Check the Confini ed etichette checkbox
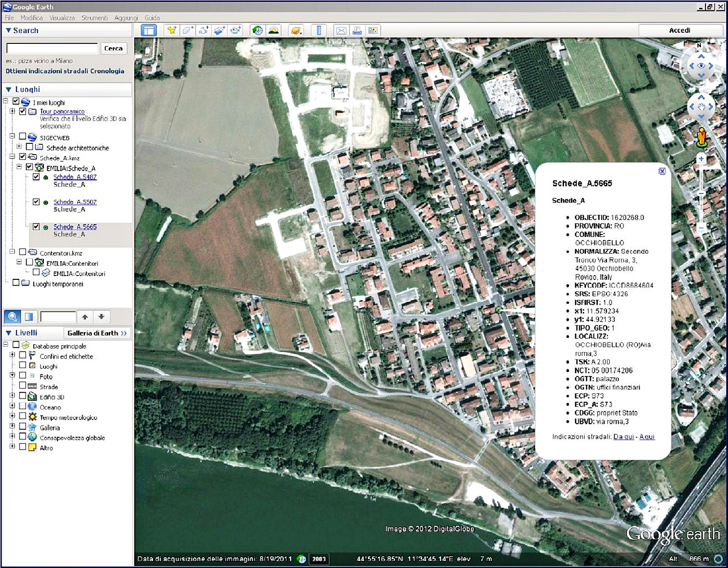728x568 pixels. [22, 355]
